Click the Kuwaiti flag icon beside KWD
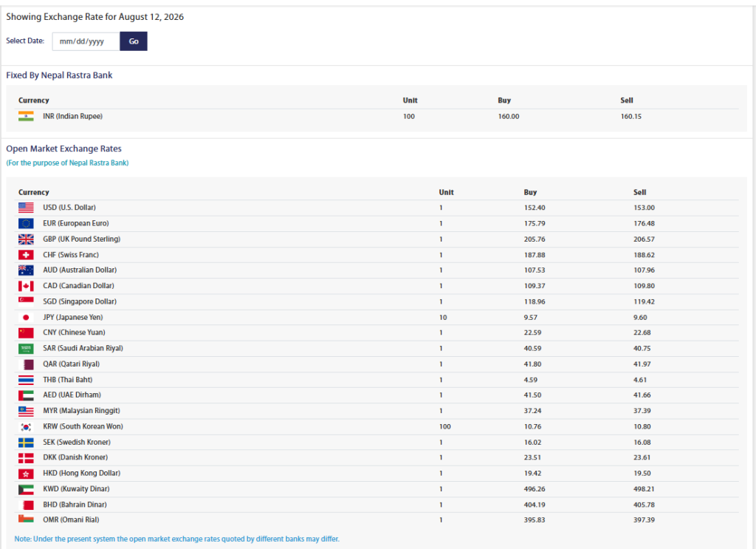The height and width of the screenshot is (549, 756). 26,489
